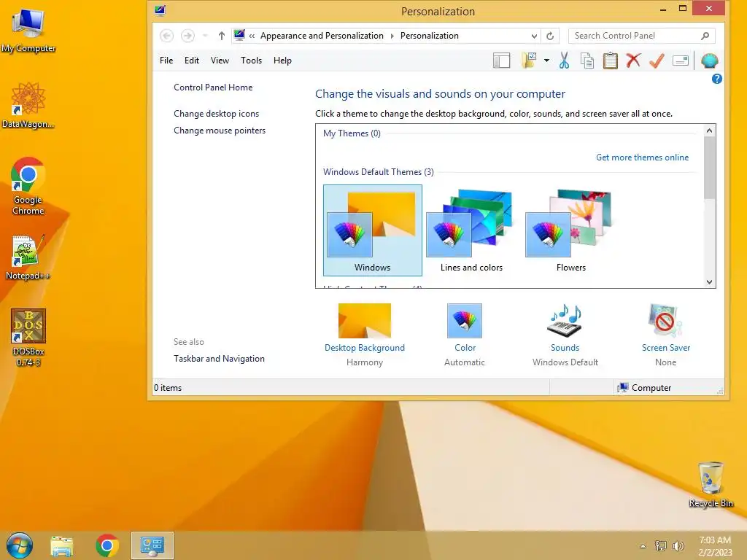Click the Paste clipboard icon in toolbar
The width and height of the screenshot is (747, 560).
coord(611,61)
